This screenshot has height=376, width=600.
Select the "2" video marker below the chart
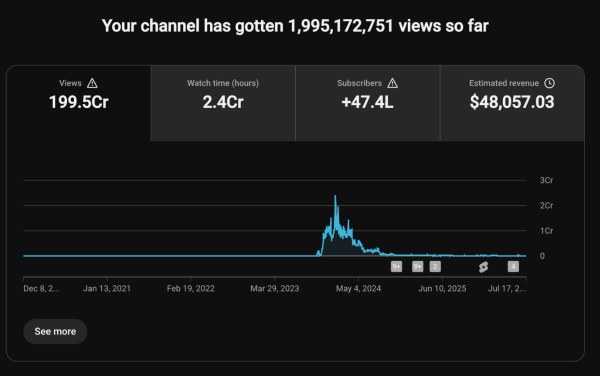435,267
